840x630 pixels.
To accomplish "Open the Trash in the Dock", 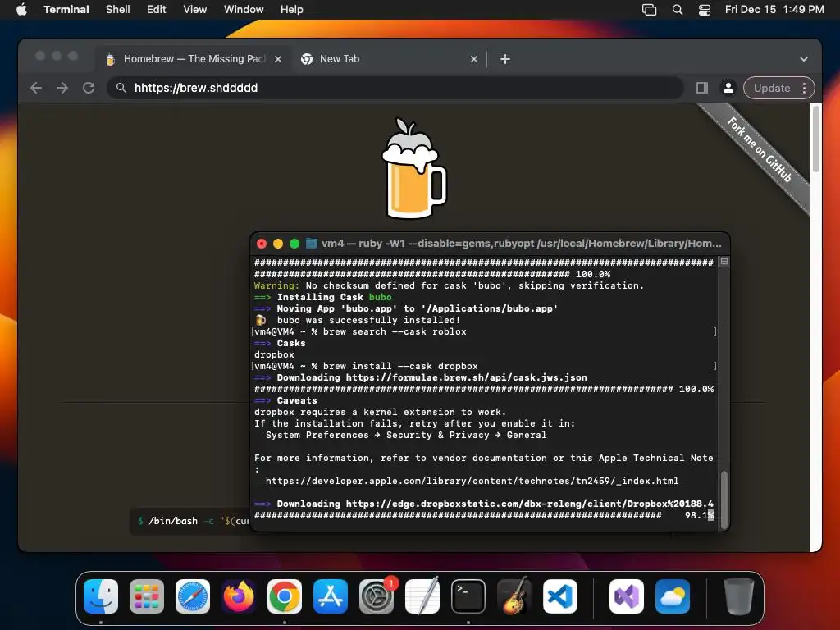I will coord(739,596).
